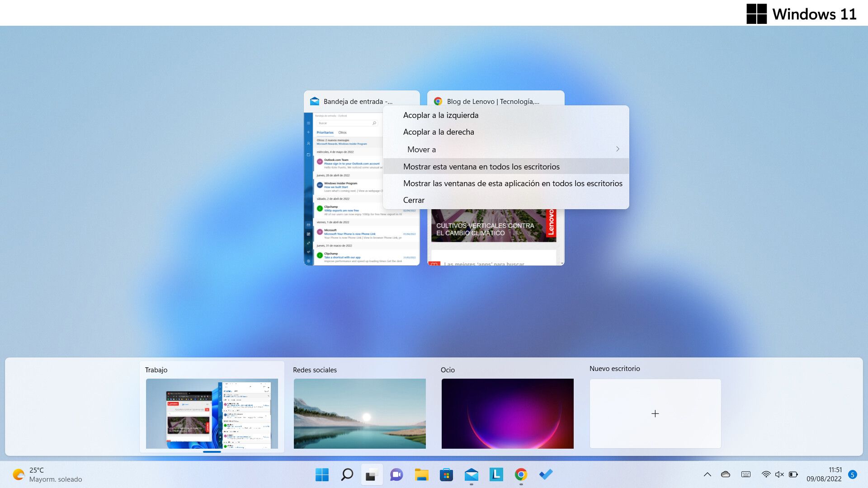Switch to the Trabajo desktop thumbnail
The height and width of the screenshot is (488, 868).
[212, 413]
